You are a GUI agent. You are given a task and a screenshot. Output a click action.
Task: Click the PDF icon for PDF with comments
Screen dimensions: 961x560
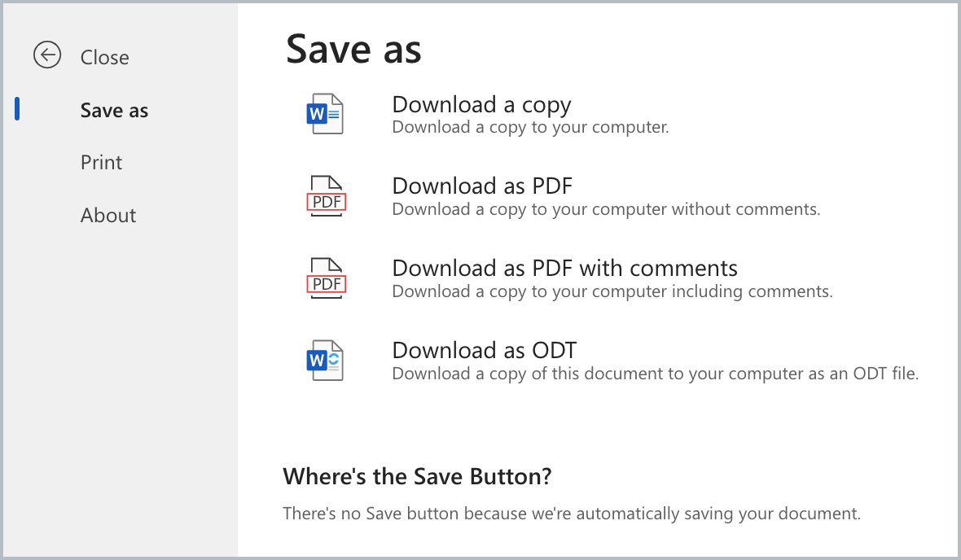pyautogui.click(x=326, y=278)
